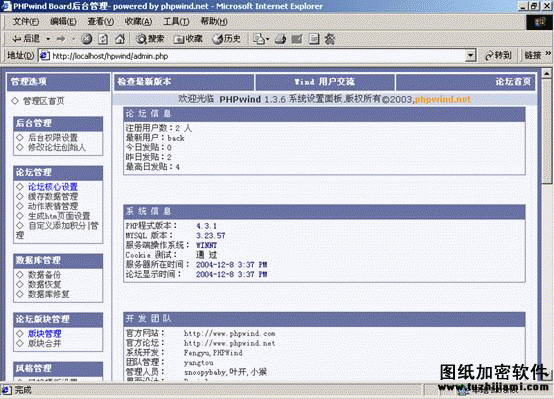Click the scrollbar up arrow
Screen dimensions: 554x399
tap(547, 74)
